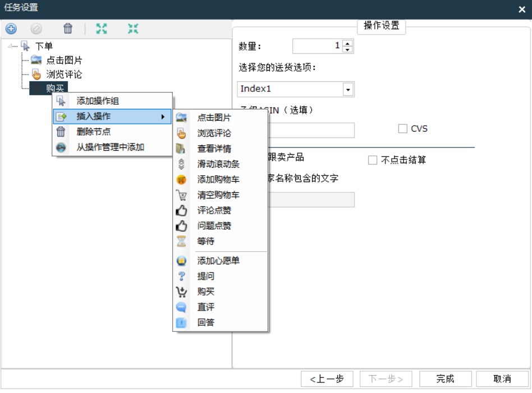532x393 pixels.
Task: Toggle the CVS checkbox
Action: [403, 129]
